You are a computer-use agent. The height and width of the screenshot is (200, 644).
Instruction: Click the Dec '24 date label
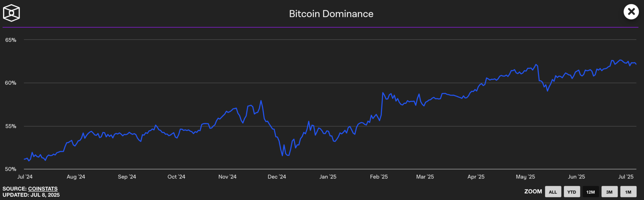click(x=277, y=177)
